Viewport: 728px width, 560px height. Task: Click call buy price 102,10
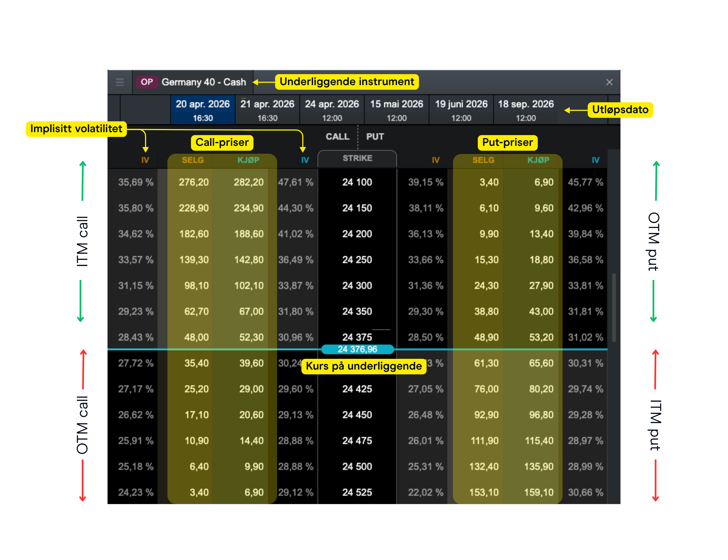pos(249,285)
